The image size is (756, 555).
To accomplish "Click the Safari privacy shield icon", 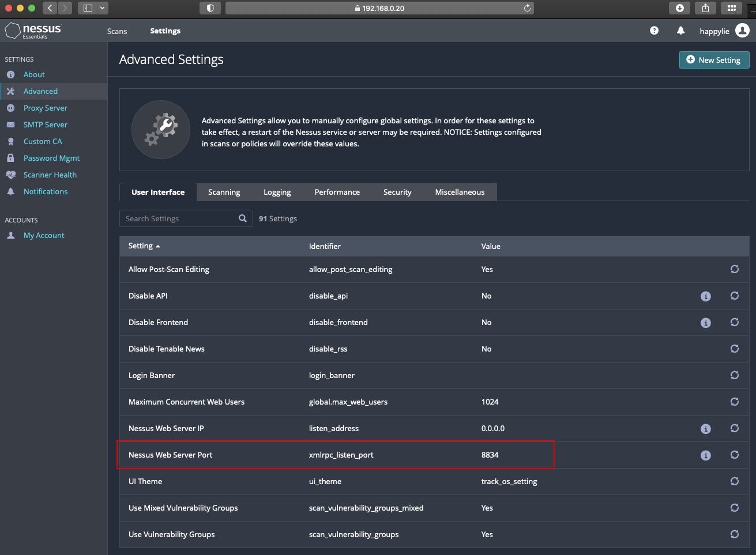I will pos(210,8).
